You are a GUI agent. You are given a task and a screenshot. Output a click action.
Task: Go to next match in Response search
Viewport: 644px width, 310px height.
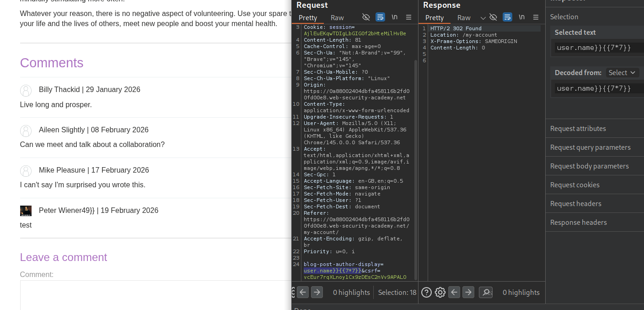tap(468, 292)
